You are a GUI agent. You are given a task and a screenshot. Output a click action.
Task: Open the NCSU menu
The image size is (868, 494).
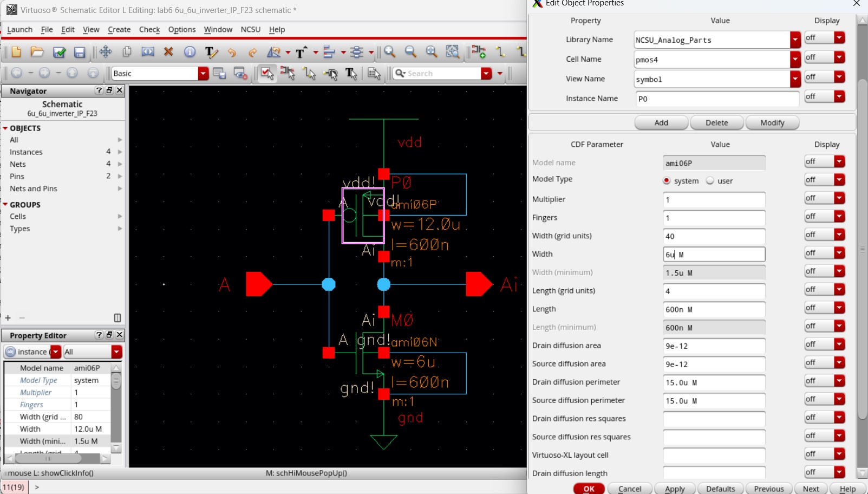coord(251,29)
